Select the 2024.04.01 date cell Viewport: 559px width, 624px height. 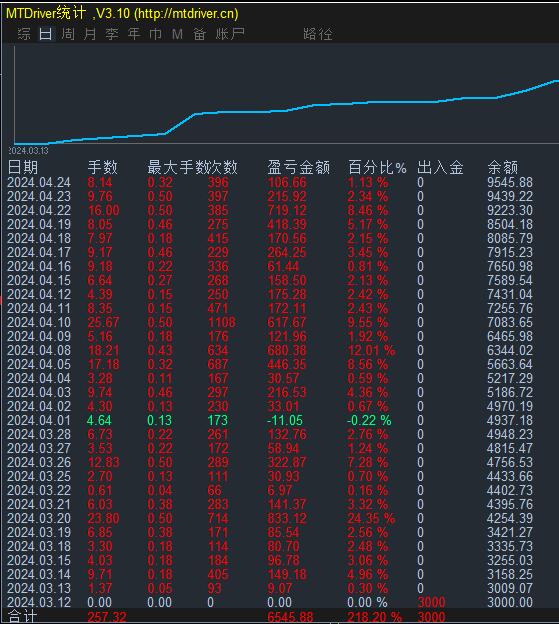(39, 420)
